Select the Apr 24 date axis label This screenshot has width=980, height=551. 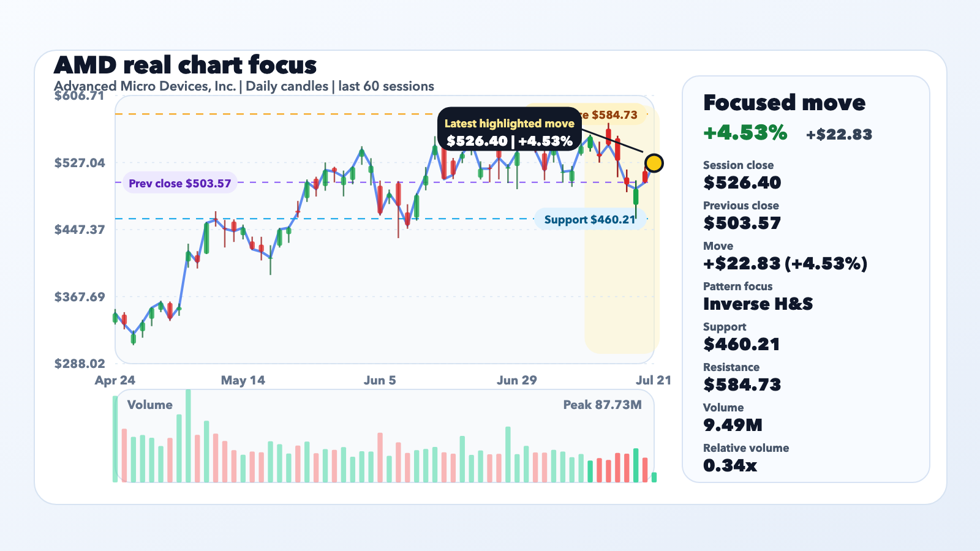(115, 380)
